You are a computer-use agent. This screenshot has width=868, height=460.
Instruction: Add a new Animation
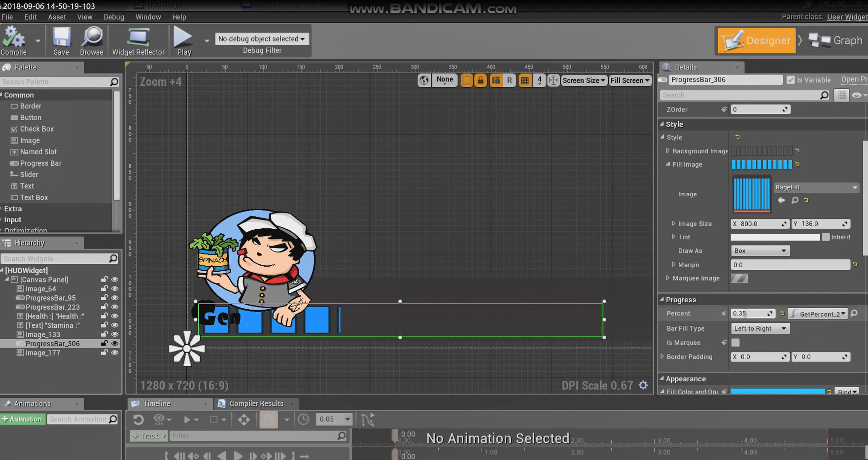22,419
